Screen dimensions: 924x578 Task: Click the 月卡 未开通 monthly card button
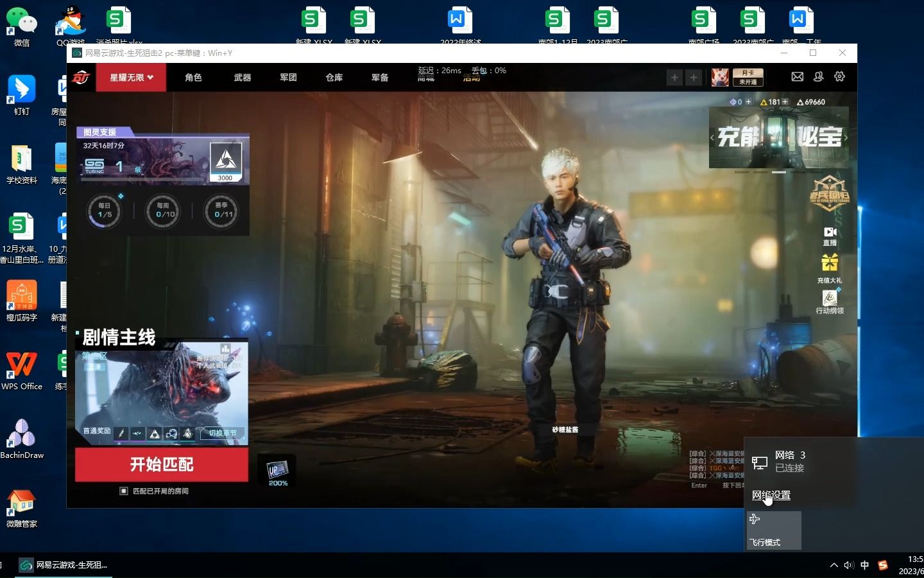coord(748,77)
